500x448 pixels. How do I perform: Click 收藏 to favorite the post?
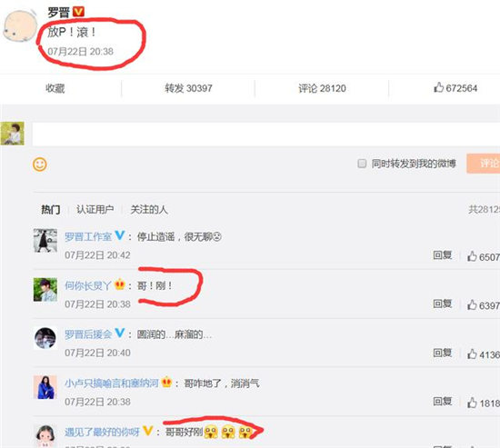(55, 88)
